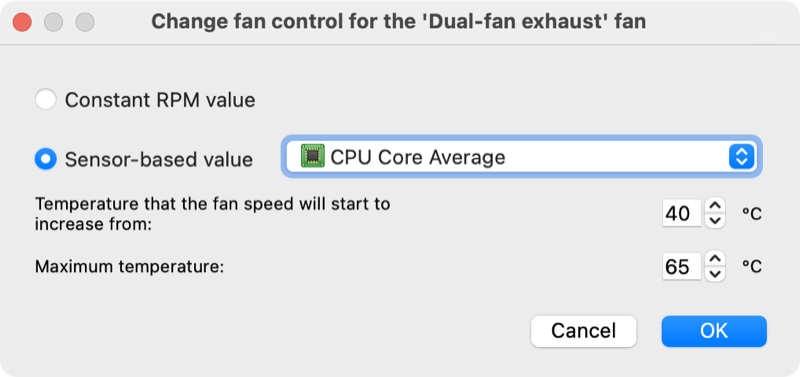
Task: Increase the fan start temperature with up arrow
Action: 715,206
